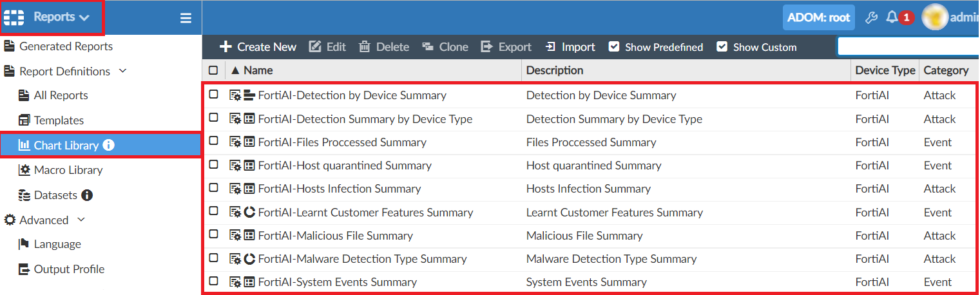This screenshot has height=295, width=980.
Task: Collapse the Report Definitions section
Action: coord(123,71)
